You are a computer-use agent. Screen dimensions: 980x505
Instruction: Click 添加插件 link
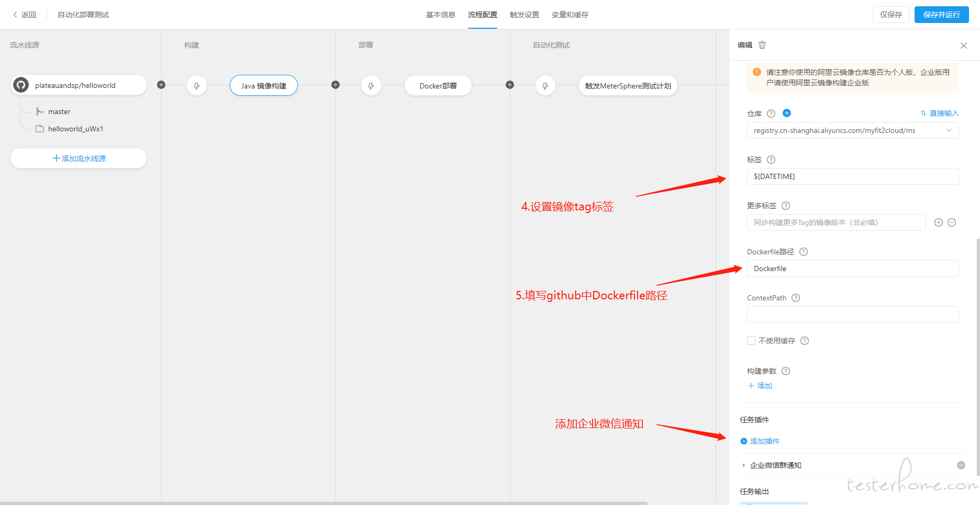pyautogui.click(x=760, y=441)
